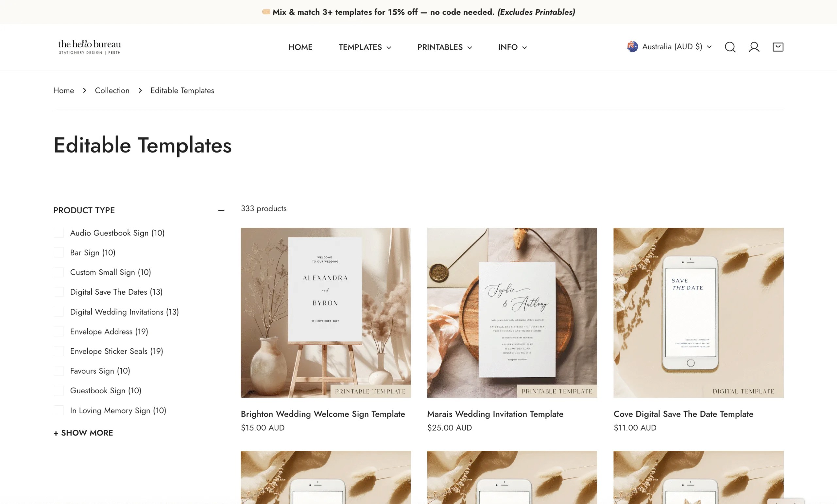Check the Audio Guestbook Sign filter
The height and width of the screenshot is (504, 837).
(x=59, y=233)
